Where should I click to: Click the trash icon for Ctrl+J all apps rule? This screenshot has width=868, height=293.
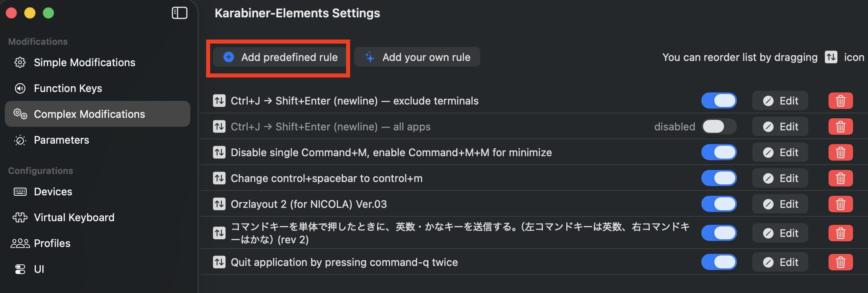840,127
